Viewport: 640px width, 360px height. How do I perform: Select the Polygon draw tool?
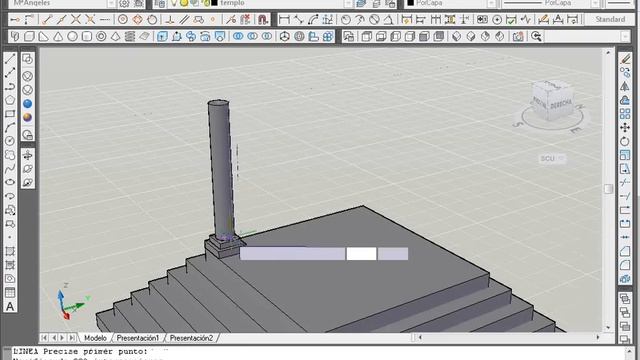pyautogui.click(x=10, y=100)
